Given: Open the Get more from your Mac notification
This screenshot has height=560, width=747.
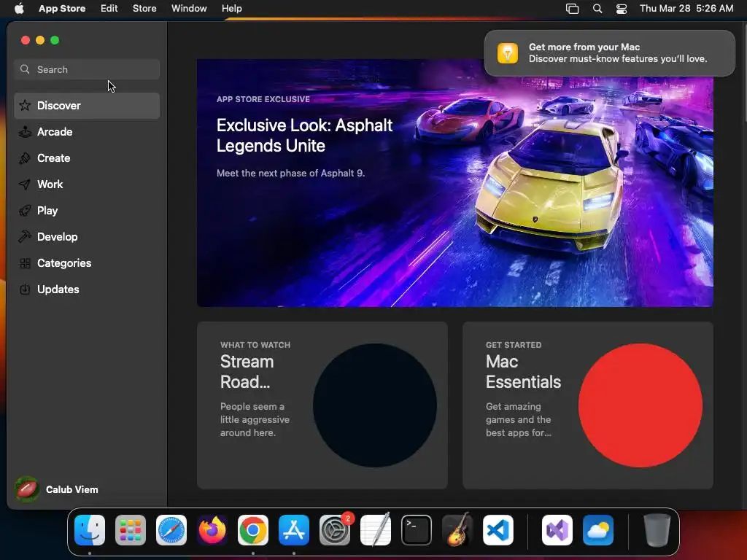Looking at the screenshot, I should point(610,52).
